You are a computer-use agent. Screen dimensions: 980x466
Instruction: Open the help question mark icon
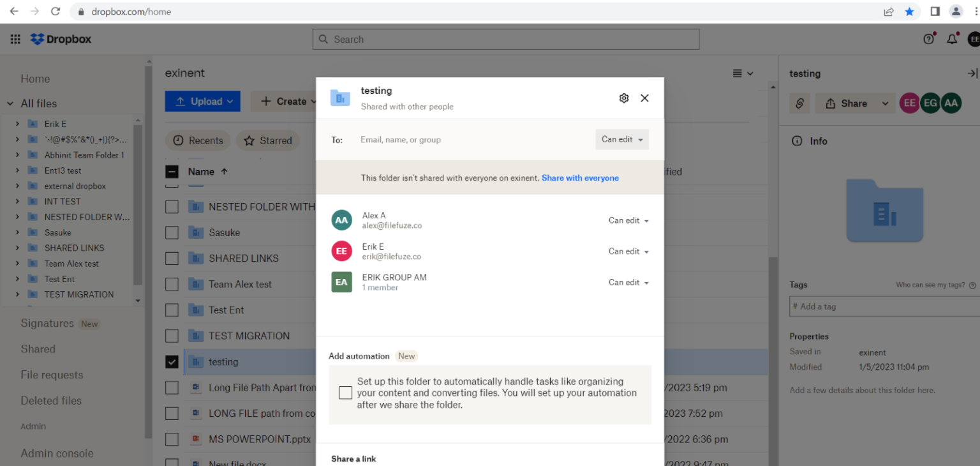click(928, 38)
